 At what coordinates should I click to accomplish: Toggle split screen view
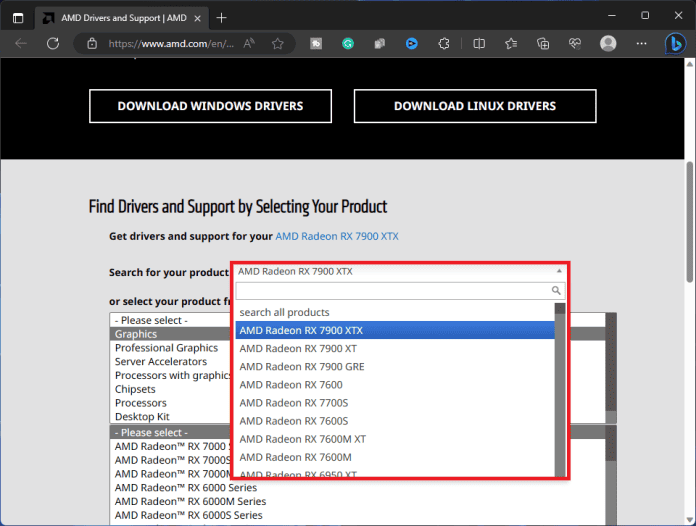tap(479, 44)
